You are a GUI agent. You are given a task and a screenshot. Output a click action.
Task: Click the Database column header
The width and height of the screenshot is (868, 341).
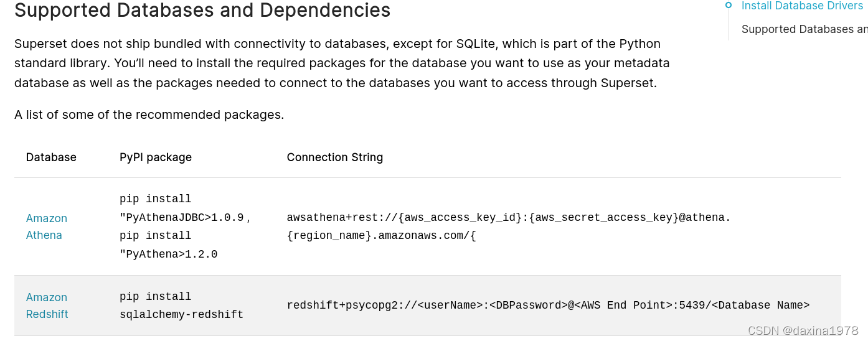coord(51,157)
